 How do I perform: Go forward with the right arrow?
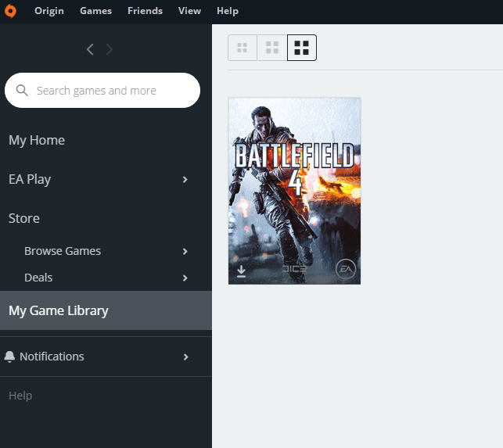[x=110, y=49]
